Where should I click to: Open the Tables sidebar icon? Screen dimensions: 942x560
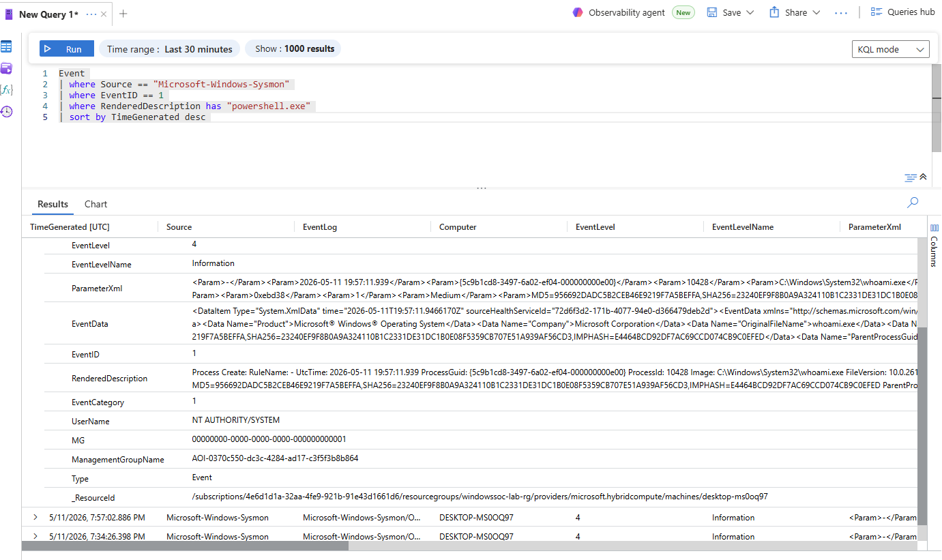[6, 47]
